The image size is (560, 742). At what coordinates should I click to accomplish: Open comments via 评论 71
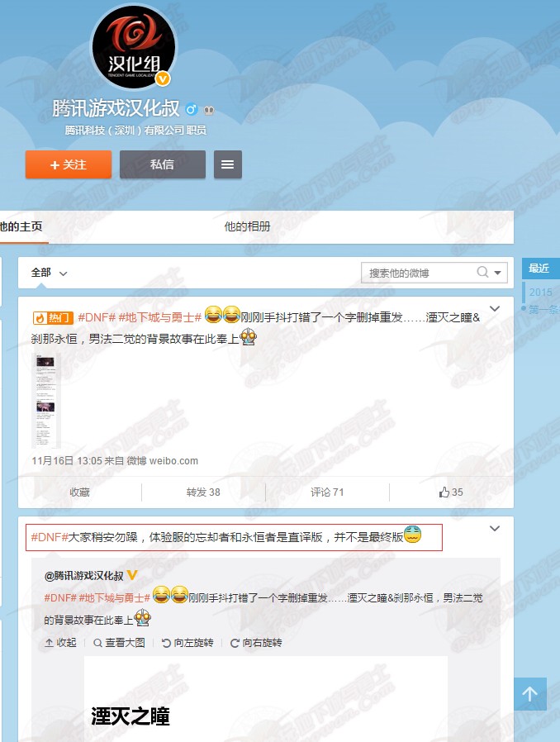pyautogui.click(x=327, y=492)
